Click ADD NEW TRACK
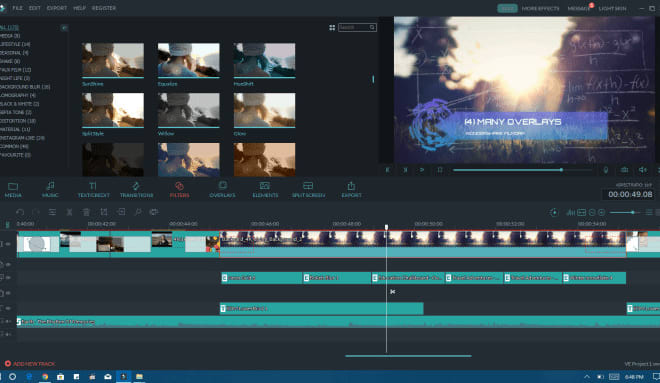This screenshot has width=660, height=383. pyautogui.click(x=30, y=364)
